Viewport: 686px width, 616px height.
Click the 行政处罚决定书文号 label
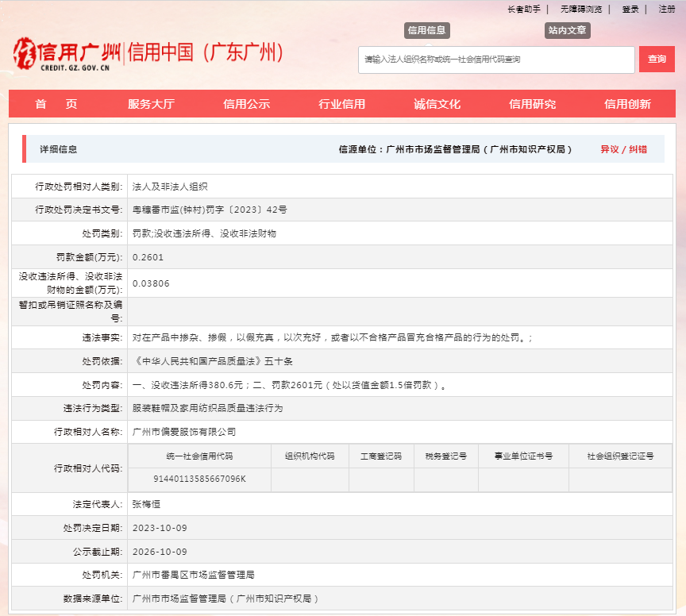79,210
